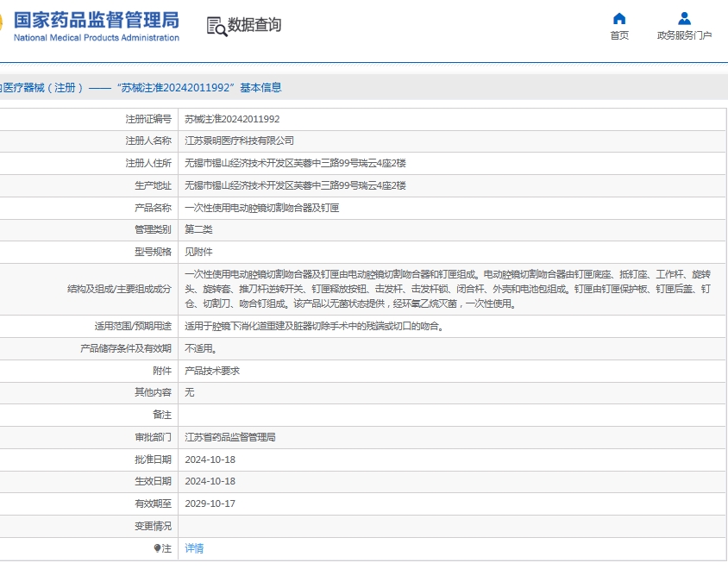Screen dimensions: 728x569
Task: Click the 适用范围/预期用途 label
Action: (x=133, y=326)
